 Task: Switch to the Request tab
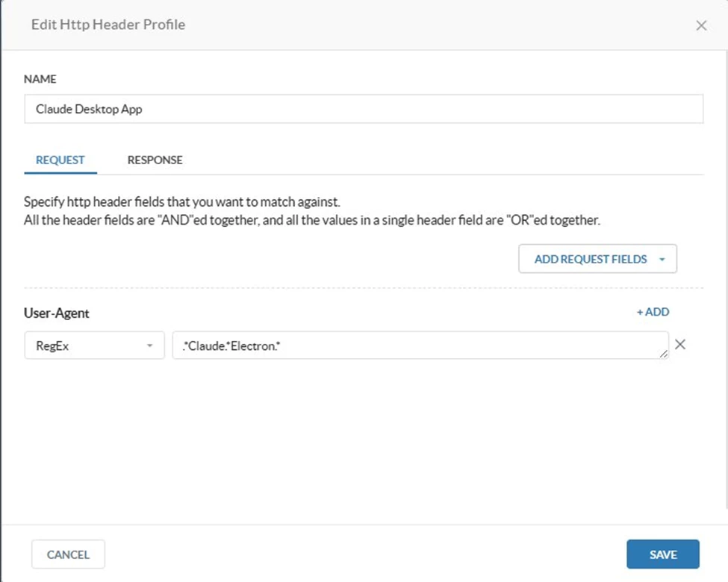tap(60, 160)
